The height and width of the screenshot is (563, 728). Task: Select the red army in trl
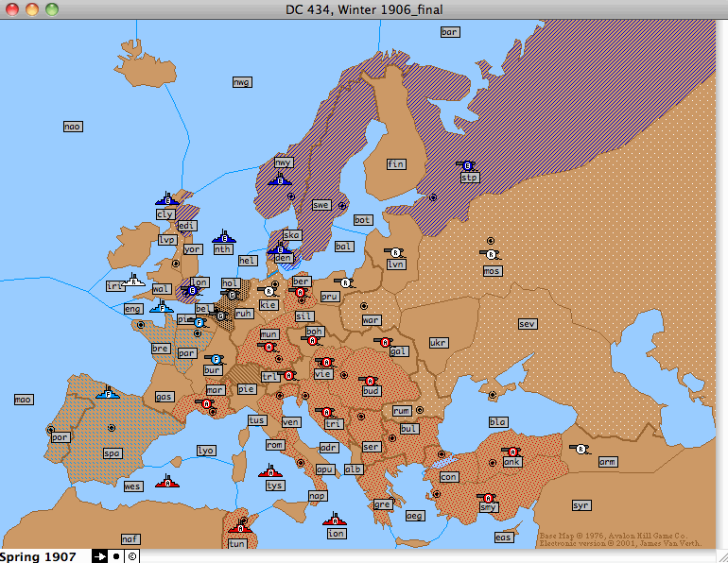pyautogui.click(x=288, y=375)
